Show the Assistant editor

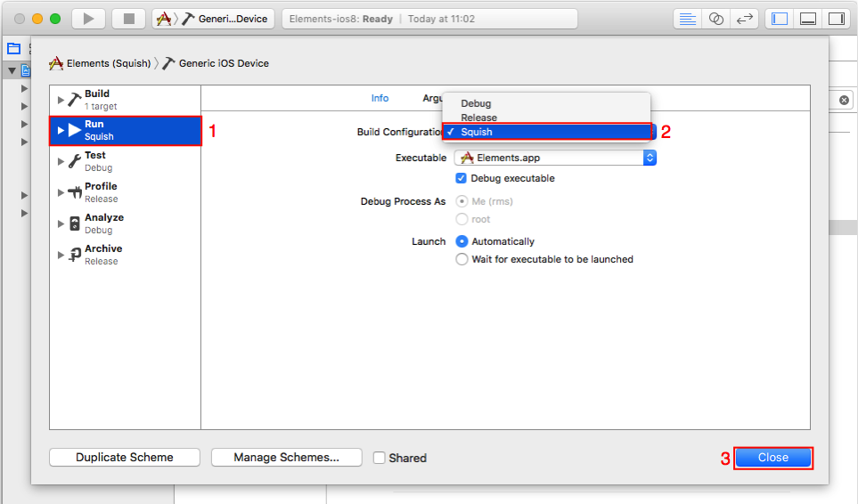(715, 19)
